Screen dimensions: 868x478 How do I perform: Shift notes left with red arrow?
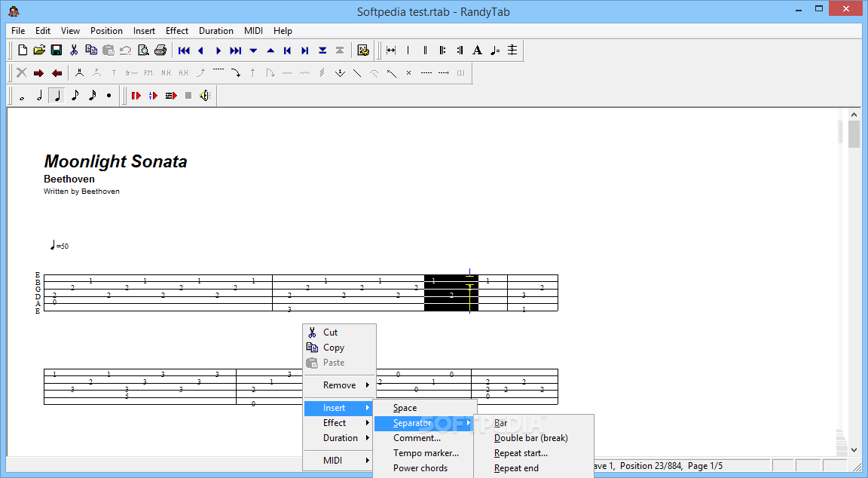(x=57, y=73)
